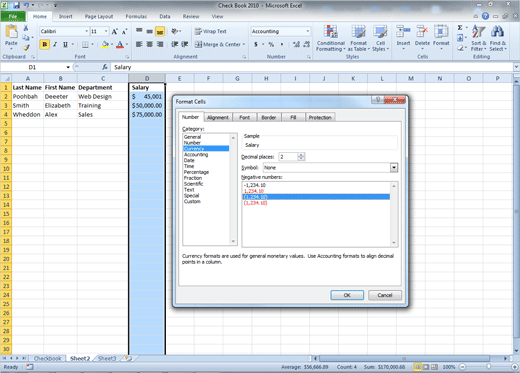Toggle Bold formatting
Viewport: 520px width, 373px height.
point(44,44)
